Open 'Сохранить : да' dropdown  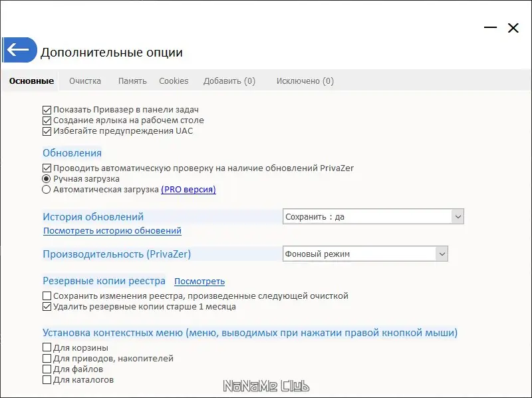click(x=373, y=216)
